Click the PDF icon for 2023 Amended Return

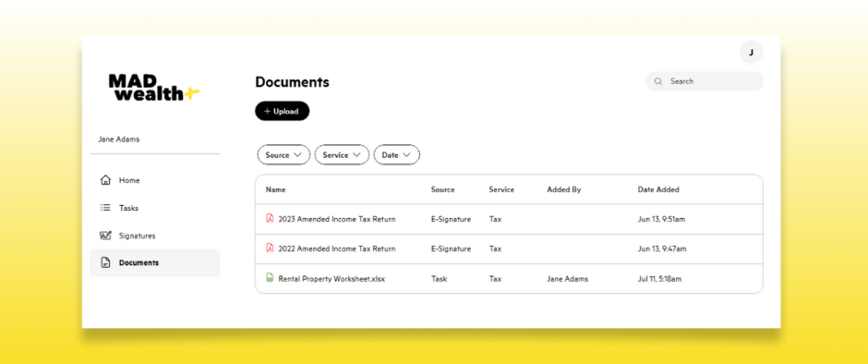pyautogui.click(x=270, y=218)
